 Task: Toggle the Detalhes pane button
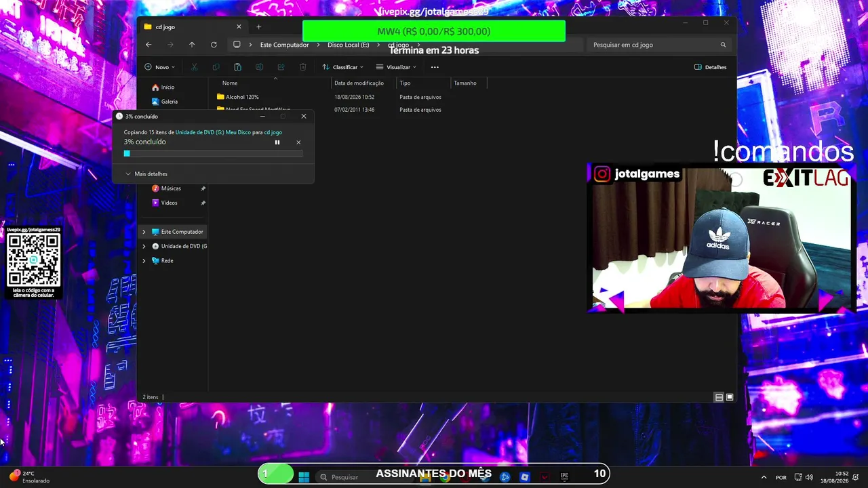click(710, 67)
